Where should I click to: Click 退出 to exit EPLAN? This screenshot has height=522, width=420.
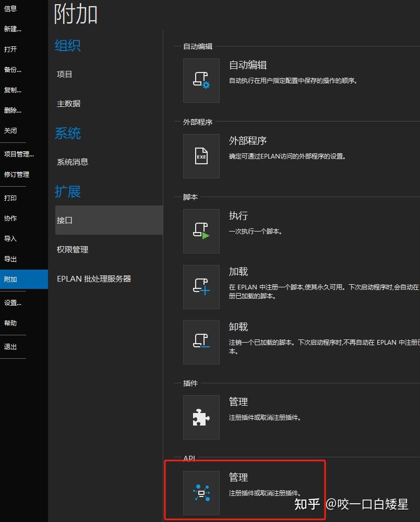click(x=11, y=346)
